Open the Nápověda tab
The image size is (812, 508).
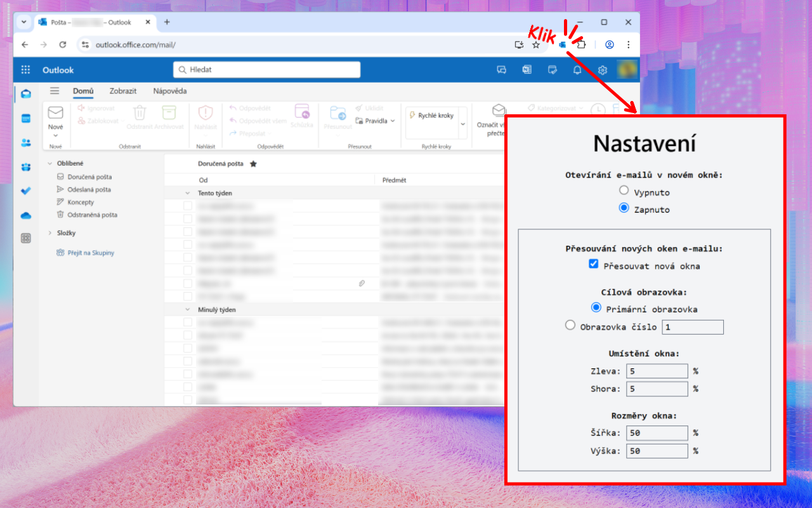[x=170, y=91]
